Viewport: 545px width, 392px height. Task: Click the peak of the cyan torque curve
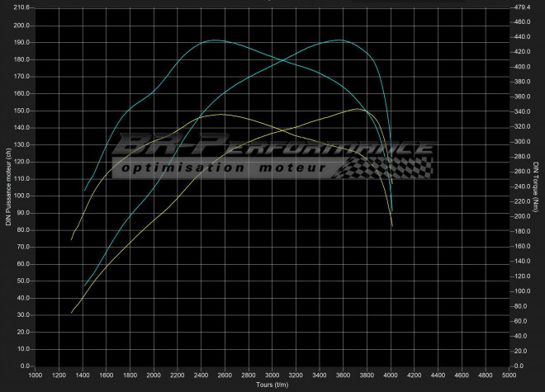tap(215, 40)
